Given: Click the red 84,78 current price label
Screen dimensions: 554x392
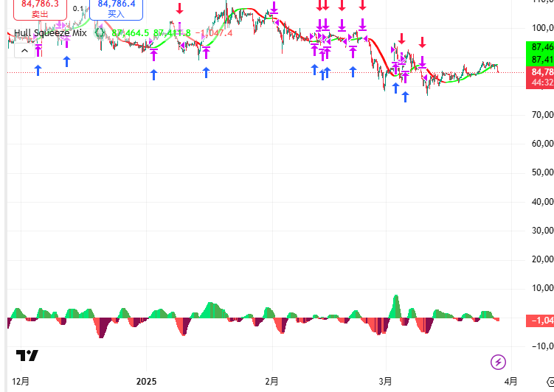Looking at the screenshot, I should [x=541, y=72].
